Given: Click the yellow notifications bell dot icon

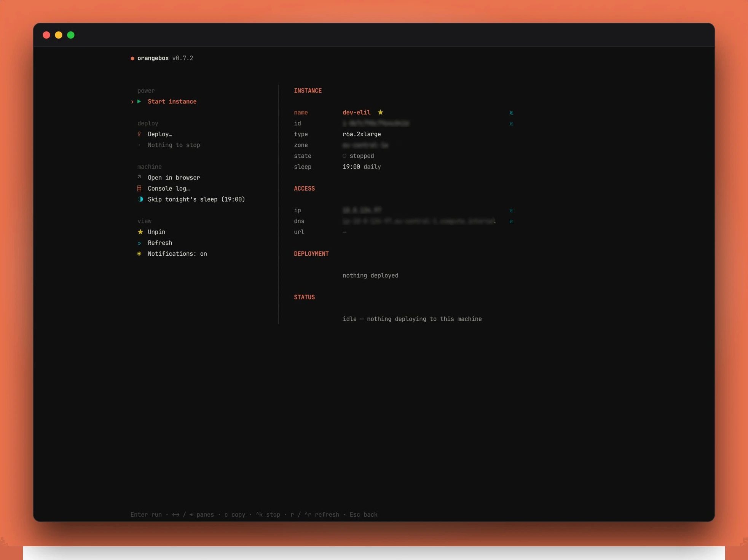Looking at the screenshot, I should tap(139, 253).
